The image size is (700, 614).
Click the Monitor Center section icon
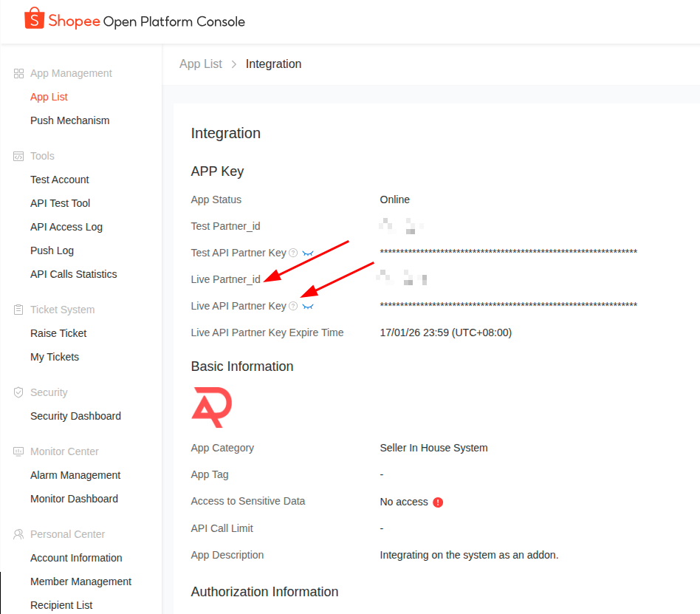click(x=18, y=452)
